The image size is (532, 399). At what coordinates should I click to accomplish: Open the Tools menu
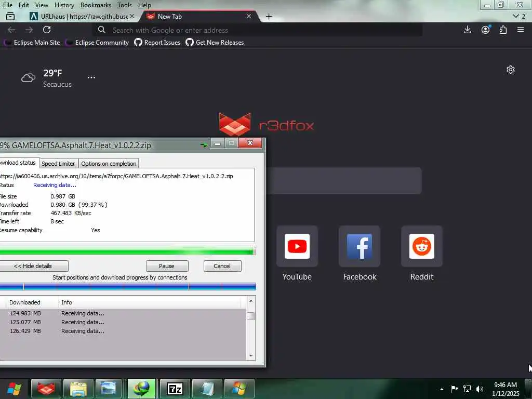click(x=125, y=5)
